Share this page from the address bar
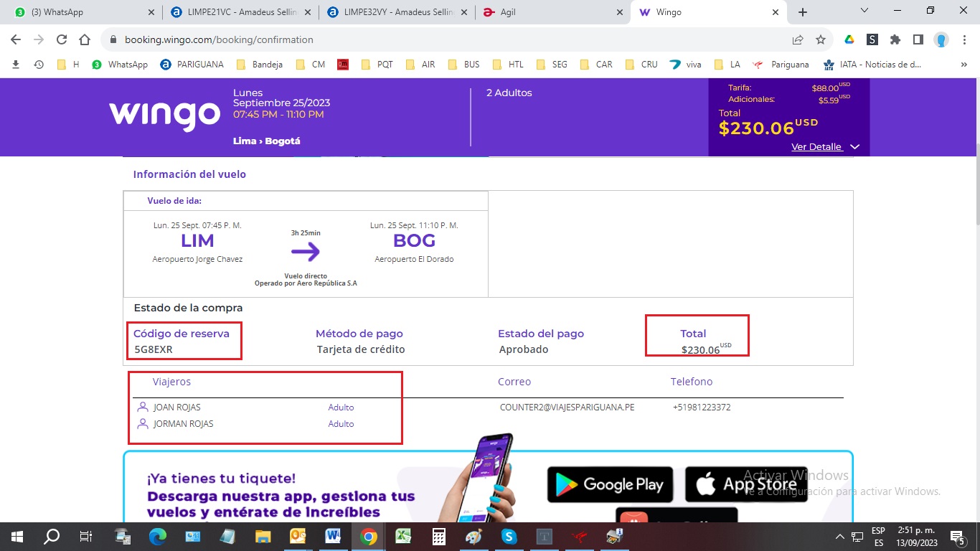 (x=798, y=39)
